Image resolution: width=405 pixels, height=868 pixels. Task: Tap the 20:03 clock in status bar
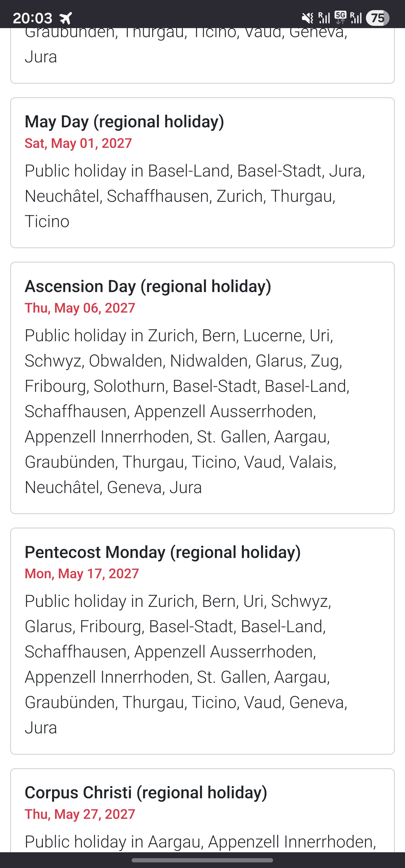(32, 18)
